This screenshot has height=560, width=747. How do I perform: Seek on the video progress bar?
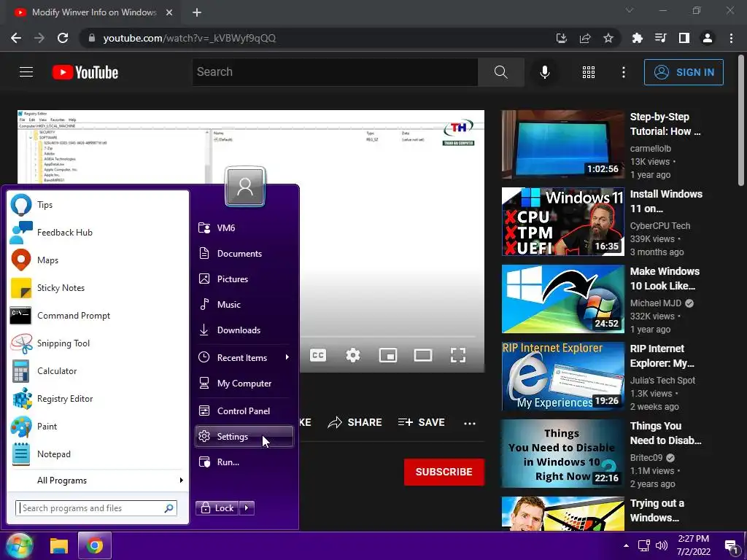(x=388, y=337)
